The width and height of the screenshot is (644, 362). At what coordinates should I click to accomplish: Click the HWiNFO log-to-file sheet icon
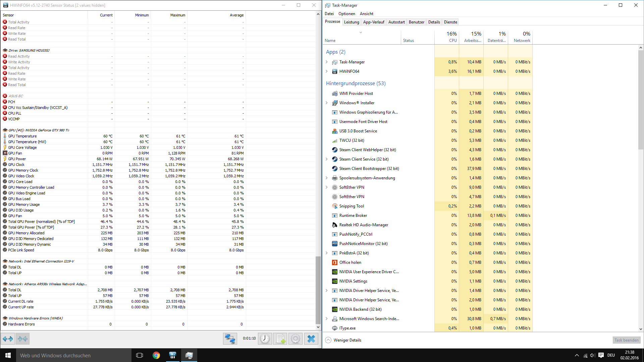280,339
